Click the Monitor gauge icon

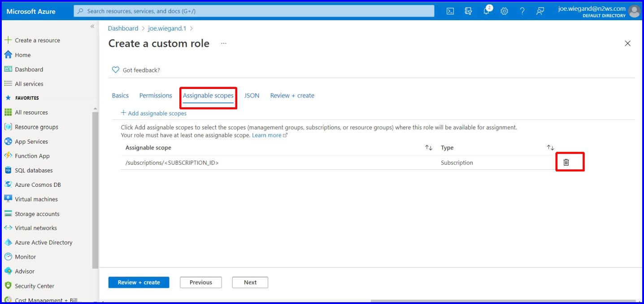coord(8,257)
